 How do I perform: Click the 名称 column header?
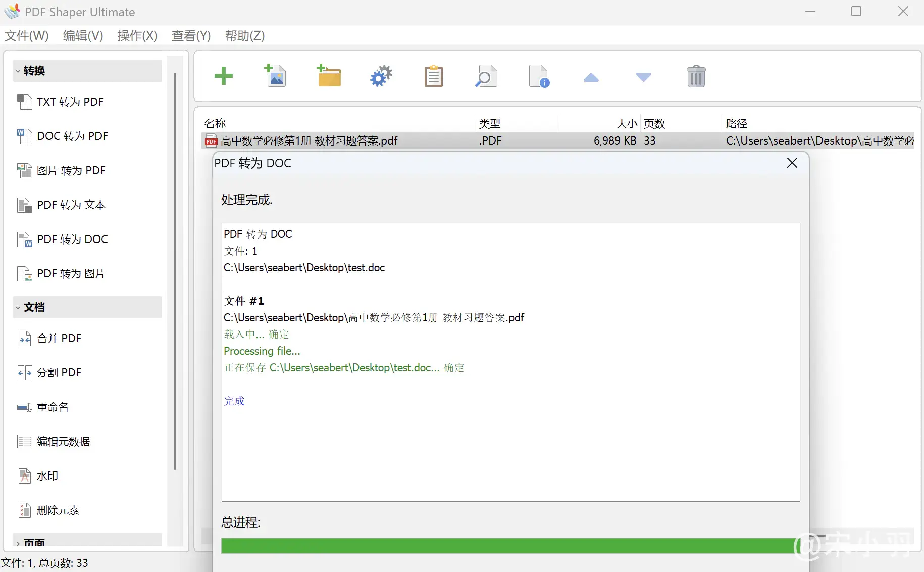216,123
